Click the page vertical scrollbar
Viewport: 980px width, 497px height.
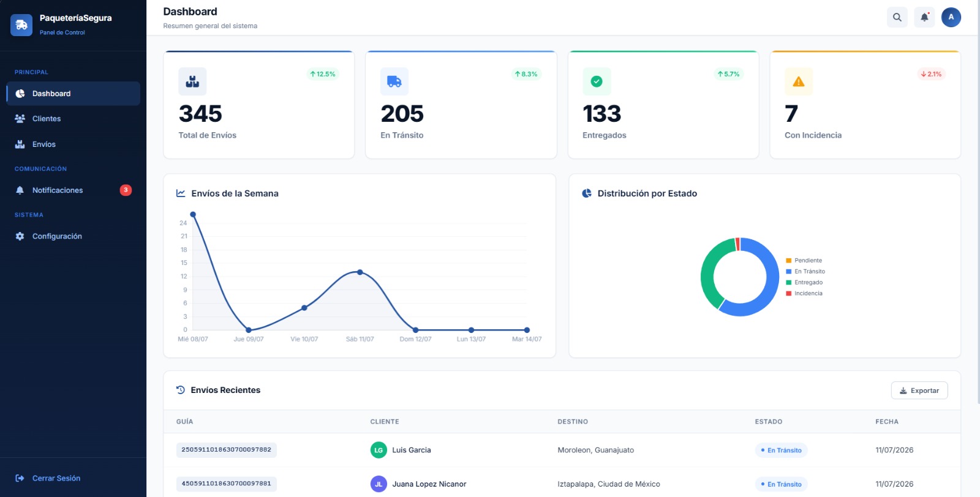(x=978, y=202)
